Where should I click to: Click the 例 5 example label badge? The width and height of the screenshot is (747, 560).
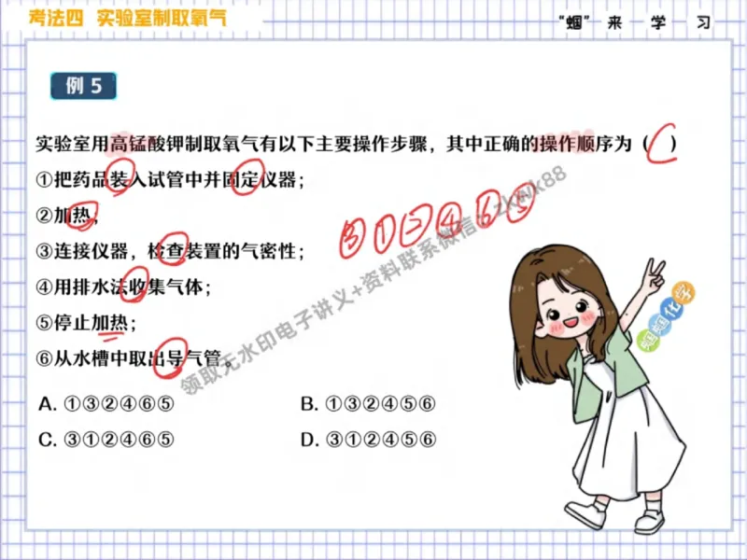pos(83,86)
